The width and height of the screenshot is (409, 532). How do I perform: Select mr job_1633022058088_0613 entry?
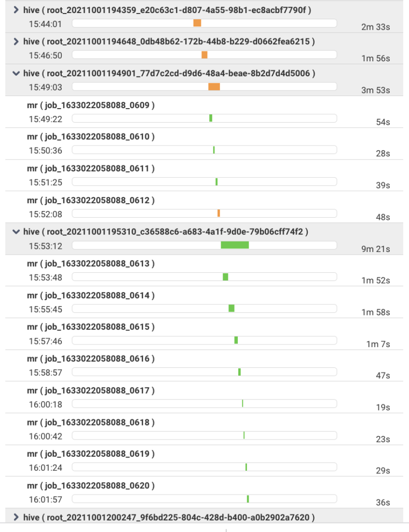point(91,264)
